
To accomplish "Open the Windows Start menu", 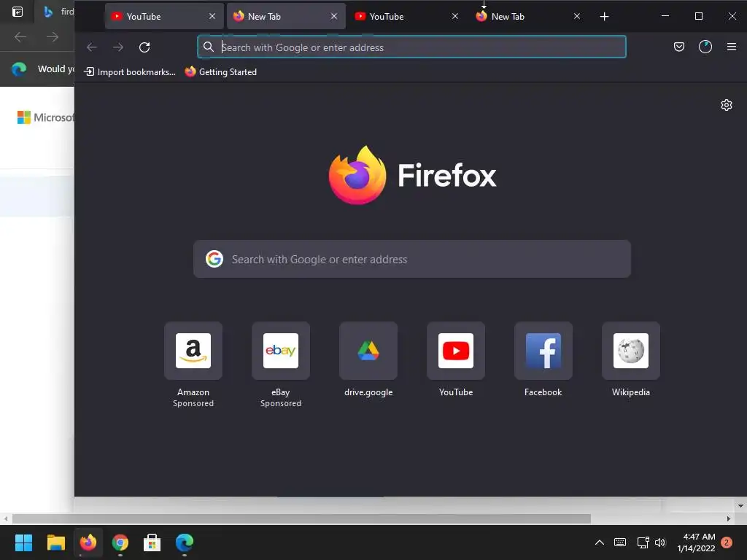I will pos(23,542).
